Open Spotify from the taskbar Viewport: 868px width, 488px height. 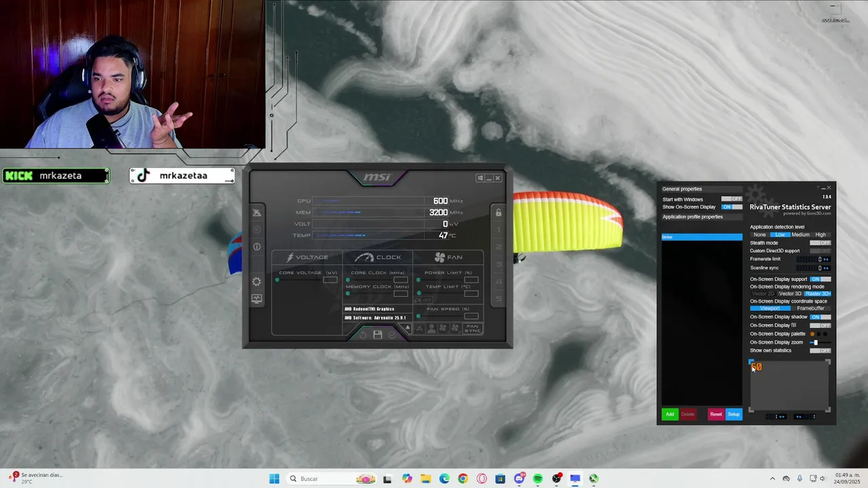pyautogui.click(x=538, y=479)
